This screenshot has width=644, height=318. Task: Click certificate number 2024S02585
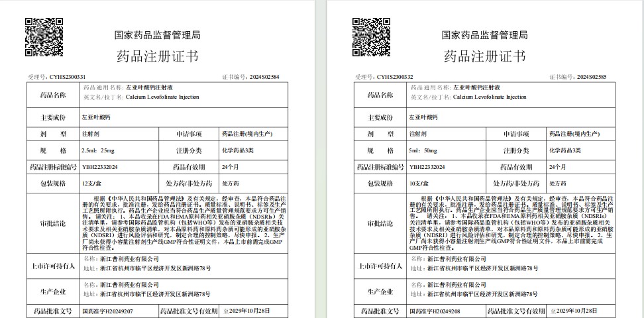click(591, 77)
